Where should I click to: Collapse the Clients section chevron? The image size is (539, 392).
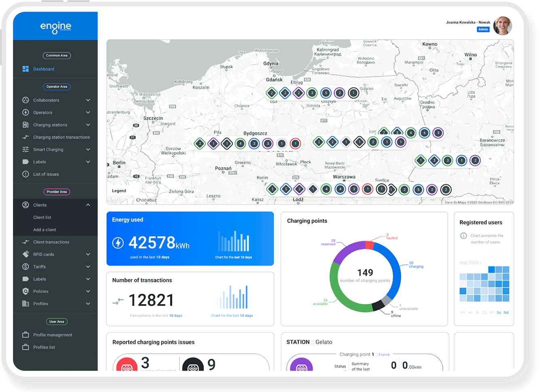pyautogui.click(x=88, y=205)
